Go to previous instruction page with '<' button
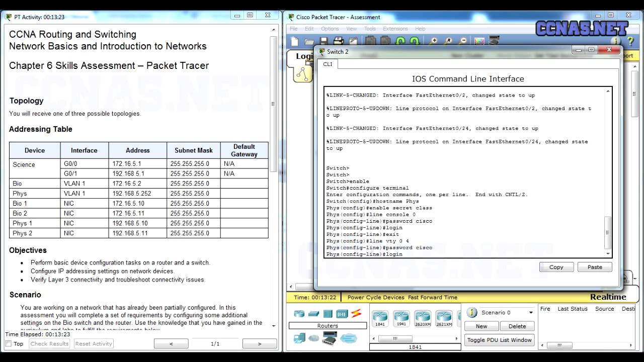Screen dimensions: 644x362 click(x=171, y=344)
